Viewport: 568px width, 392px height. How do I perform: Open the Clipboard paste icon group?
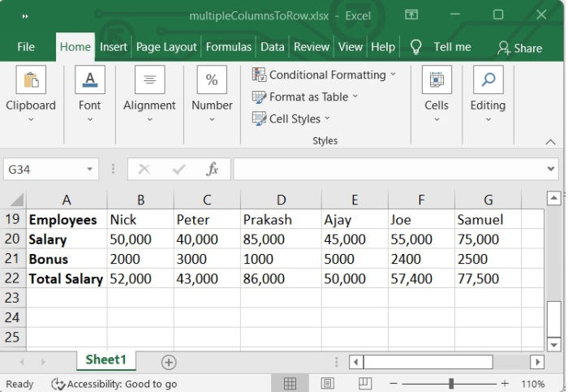(31, 80)
